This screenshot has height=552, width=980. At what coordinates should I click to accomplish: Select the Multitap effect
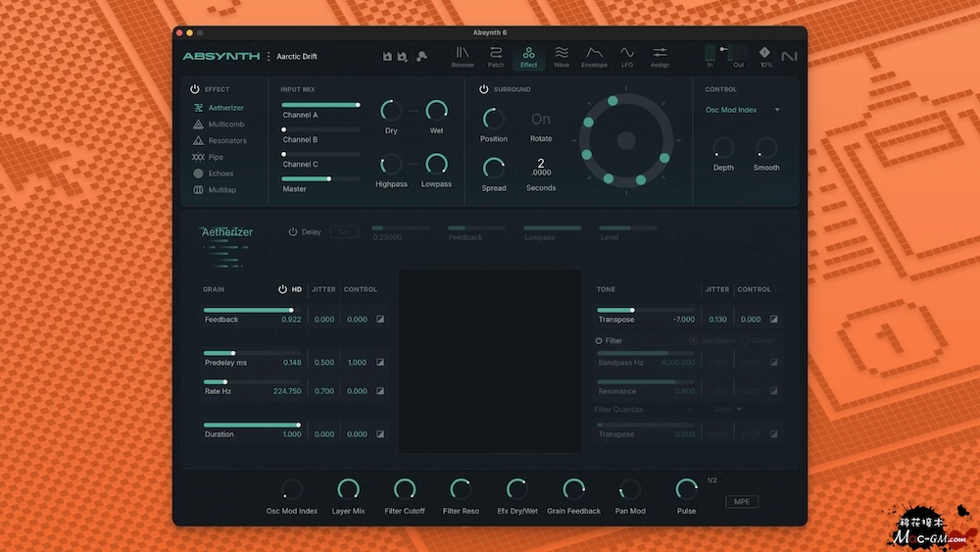pyautogui.click(x=222, y=190)
